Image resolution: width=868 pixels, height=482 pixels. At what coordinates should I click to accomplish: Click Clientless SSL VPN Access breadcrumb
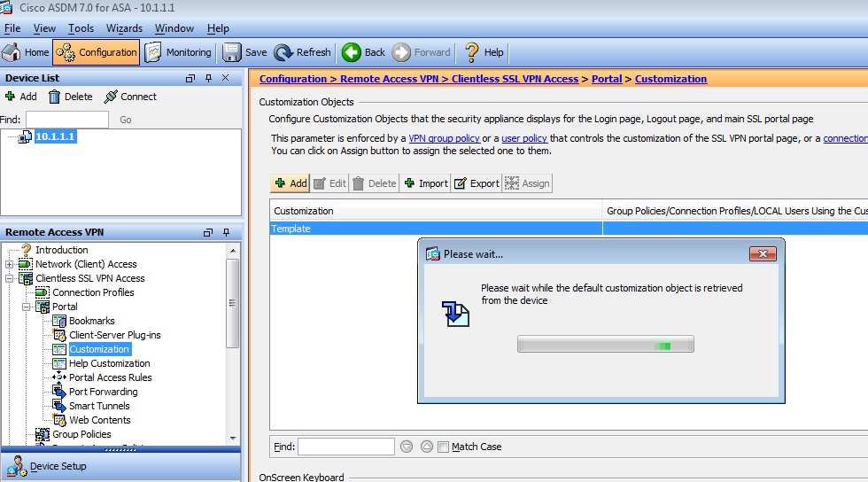click(x=515, y=79)
